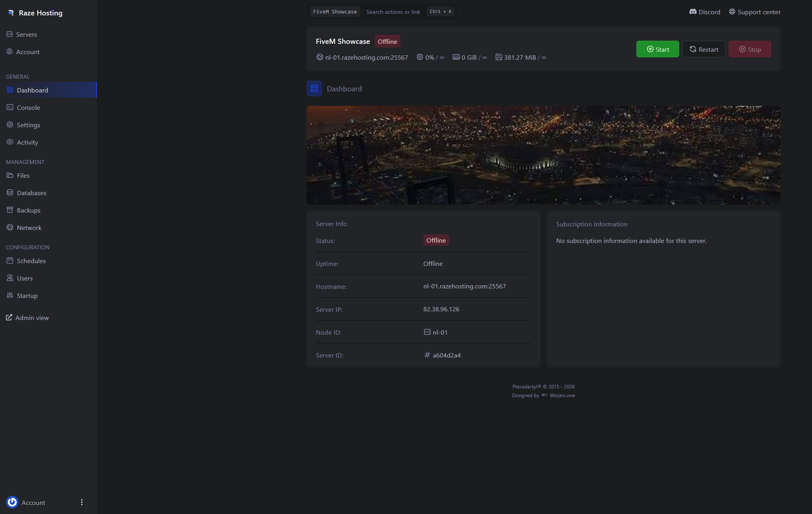Restart the server with Restart button

(704, 49)
